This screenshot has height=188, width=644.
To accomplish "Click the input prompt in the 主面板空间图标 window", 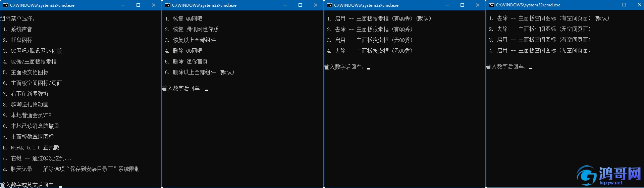I will pyautogui.click(x=507, y=67).
